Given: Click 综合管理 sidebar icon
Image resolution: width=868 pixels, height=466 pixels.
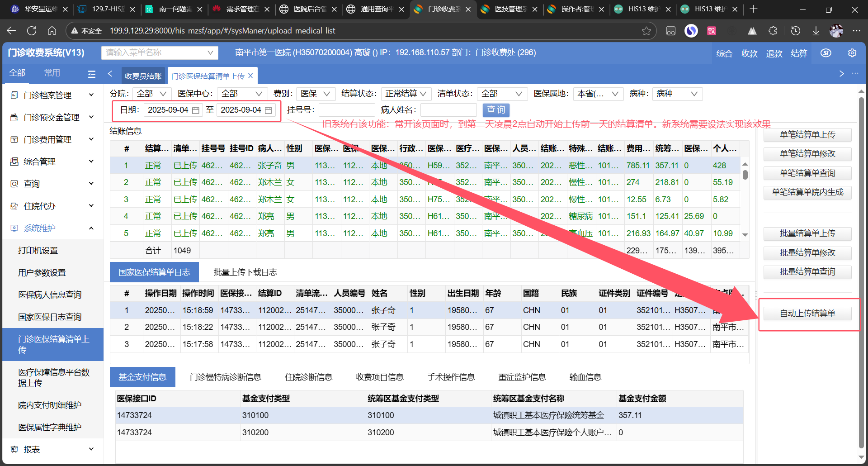Looking at the screenshot, I should click(14, 162).
